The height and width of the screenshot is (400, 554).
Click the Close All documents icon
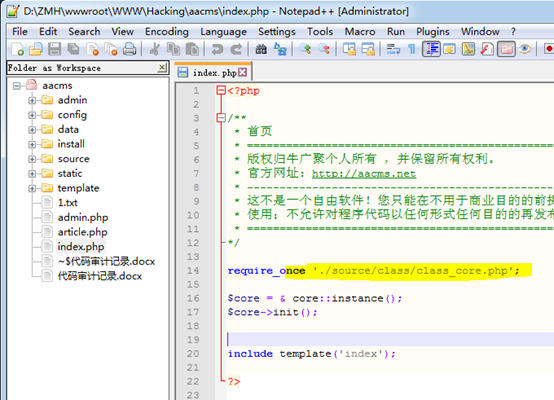111,49
